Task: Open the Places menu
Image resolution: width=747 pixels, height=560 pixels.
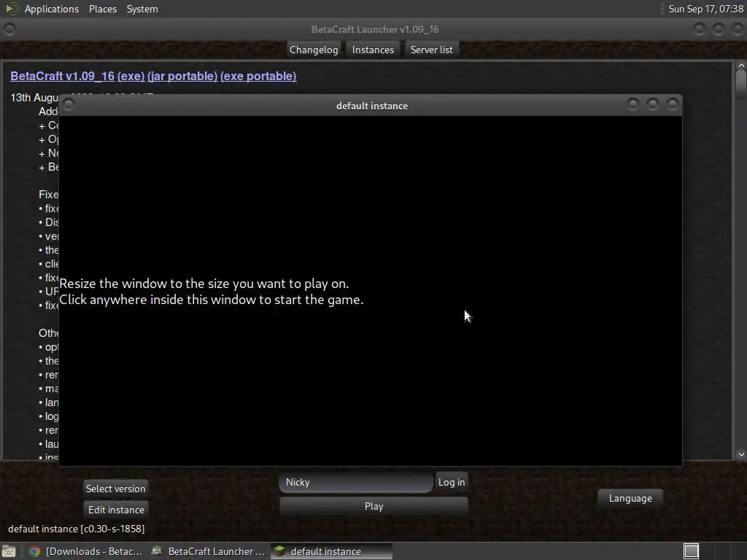Action: pos(102,9)
